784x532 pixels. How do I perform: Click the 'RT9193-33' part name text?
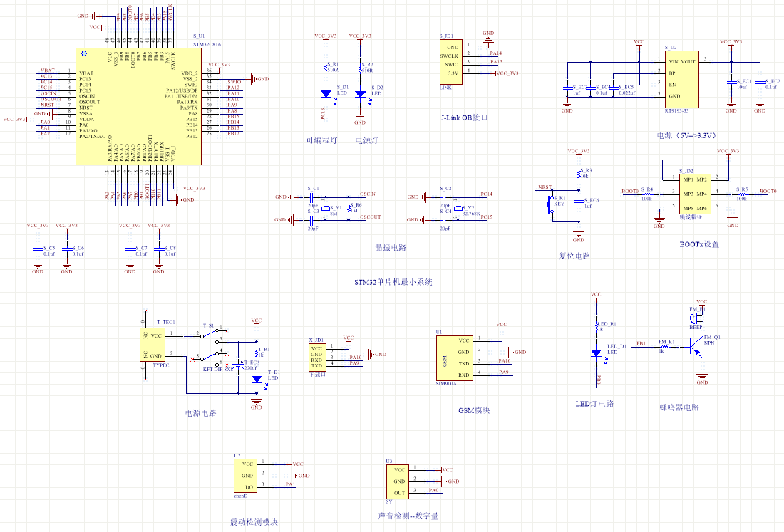tap(676, 111)
